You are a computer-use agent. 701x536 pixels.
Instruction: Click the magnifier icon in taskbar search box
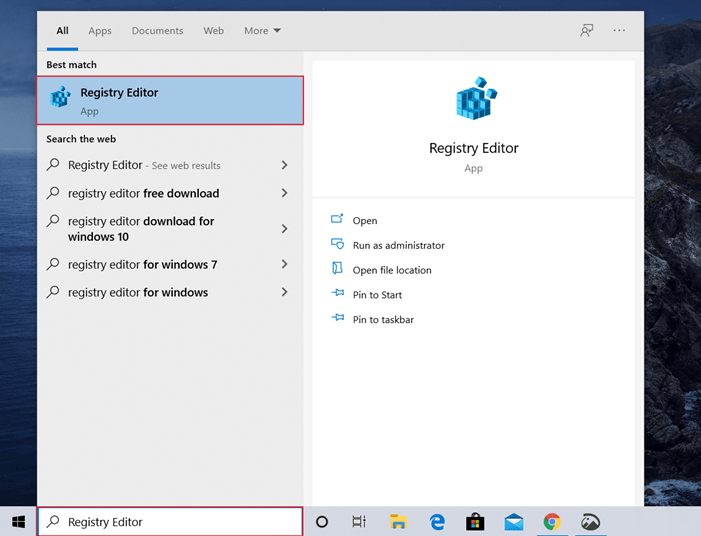(53, 521)
